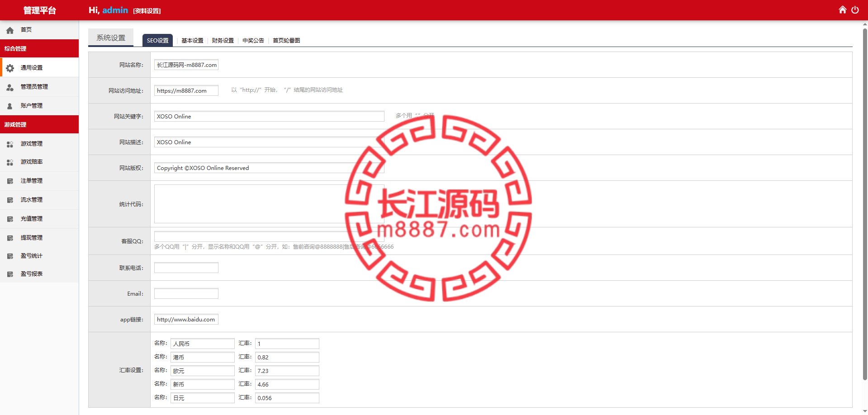Click the house icon beside 首页
This screenshot has height=415, width=868.
point(10,30)
